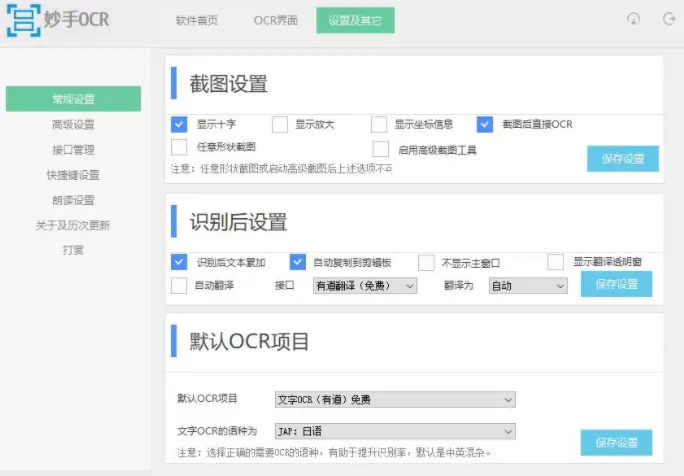Open 关于及历次更新 in the sidebar
This screenshot has height=476, width=684.
point(73,225)
